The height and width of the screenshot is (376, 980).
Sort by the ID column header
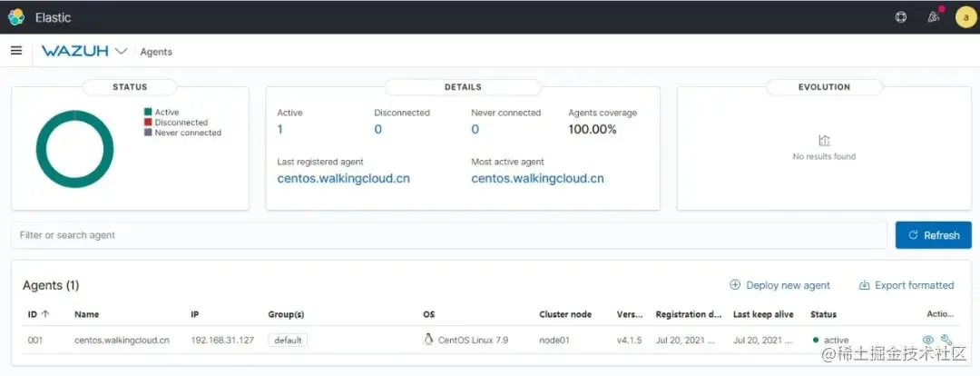tap(39, 314)
